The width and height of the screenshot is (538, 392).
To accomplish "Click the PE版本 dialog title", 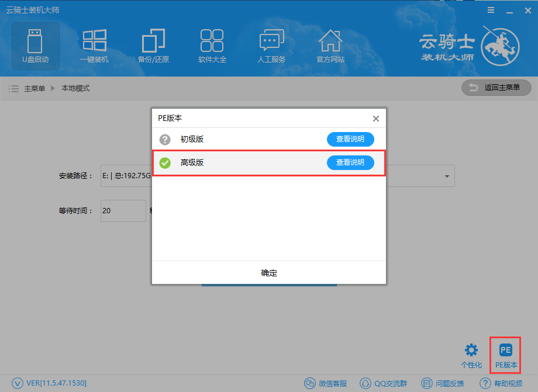I will (x=170, y=118).
